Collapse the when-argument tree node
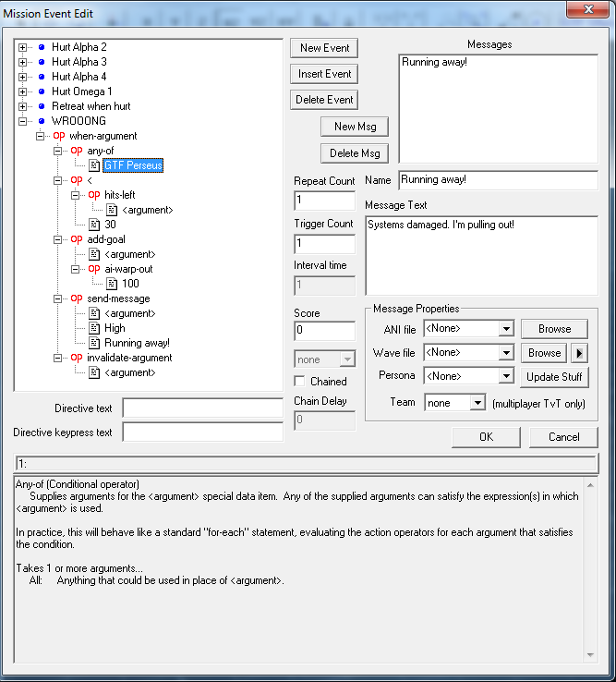616x682 pixels. (41, 136)
